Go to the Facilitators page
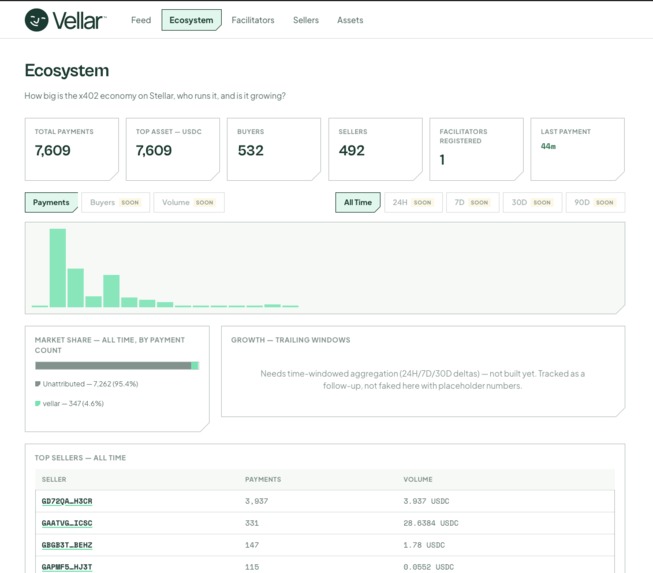Image resolution: width=653 pixels, height=573 pixels. [253, 20]
